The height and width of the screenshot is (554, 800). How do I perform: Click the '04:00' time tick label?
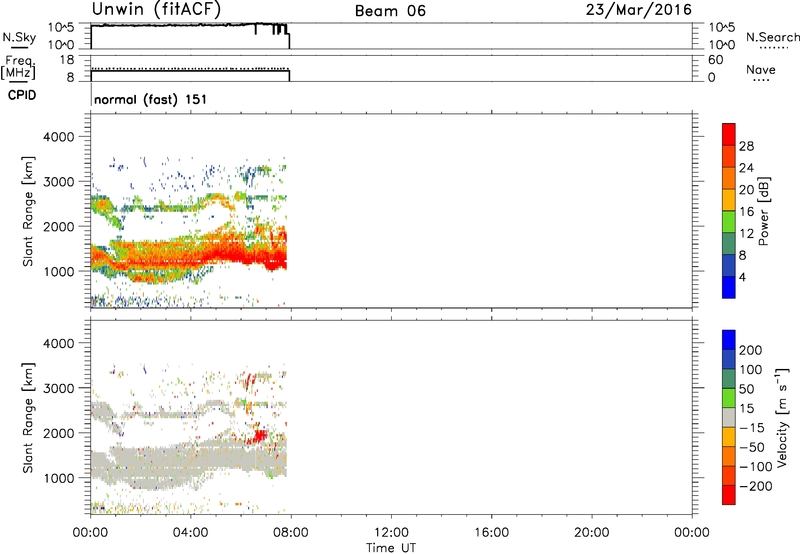point(190,533)
